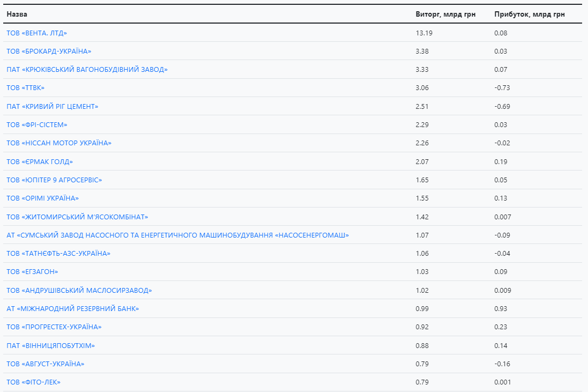This screenshot has height=392, width=588.
Task: Select revenue value 2.29 for ФРІ-СІСТЕМ
Action: [422, 125]
